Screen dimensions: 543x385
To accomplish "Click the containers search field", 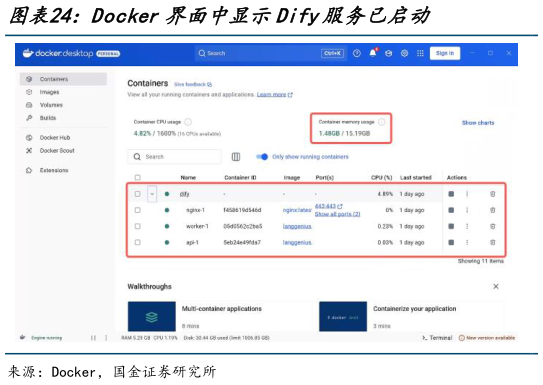I will tap(175, 157).
